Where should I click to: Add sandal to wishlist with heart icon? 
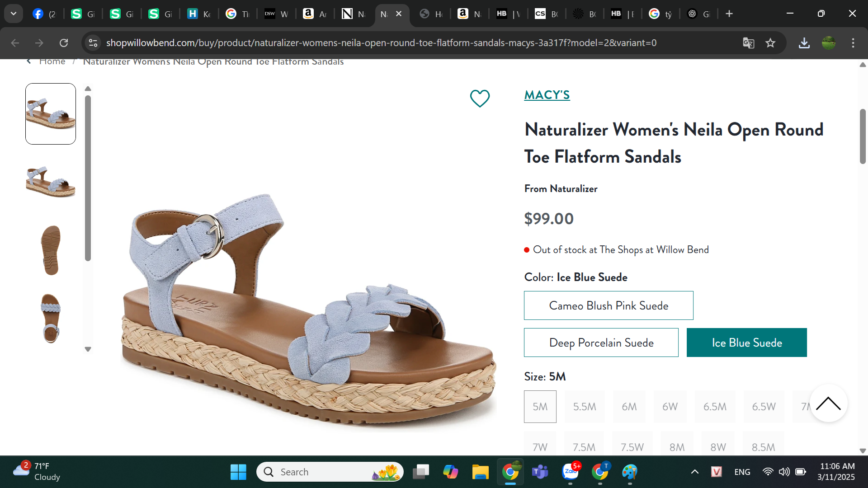click(480, 98)
